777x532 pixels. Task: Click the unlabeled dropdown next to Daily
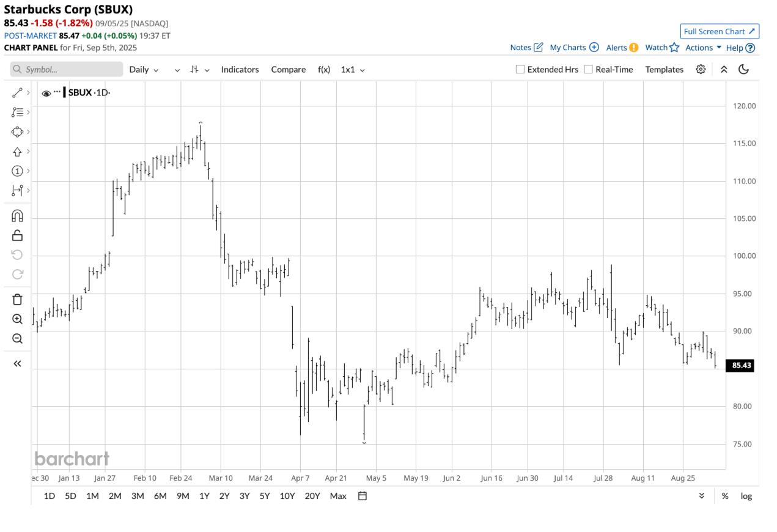click(x=177, y=70)
